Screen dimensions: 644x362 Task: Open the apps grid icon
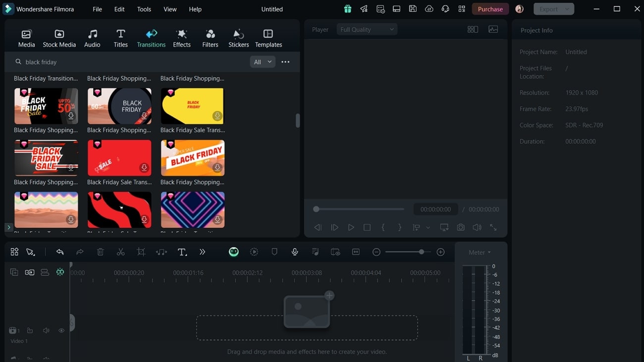(462, 9)
